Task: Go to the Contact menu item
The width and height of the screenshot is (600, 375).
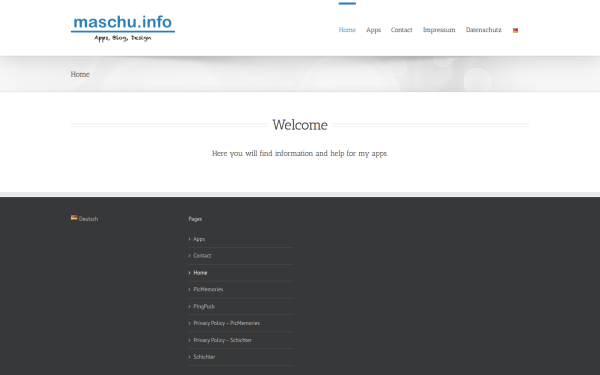Action: pyautogui.click(x=401, y=30)
